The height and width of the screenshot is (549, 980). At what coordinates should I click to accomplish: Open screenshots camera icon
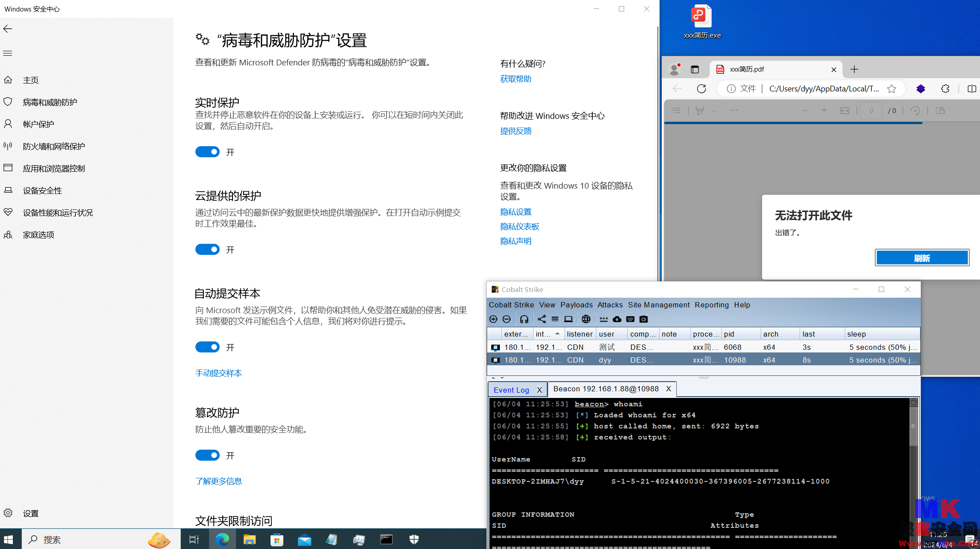[x=644, y=319]
